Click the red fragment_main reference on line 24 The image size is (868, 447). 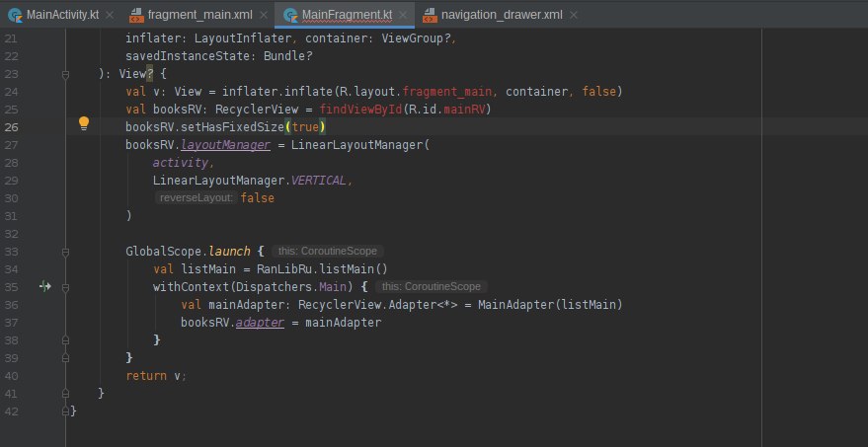pos(446,92)
